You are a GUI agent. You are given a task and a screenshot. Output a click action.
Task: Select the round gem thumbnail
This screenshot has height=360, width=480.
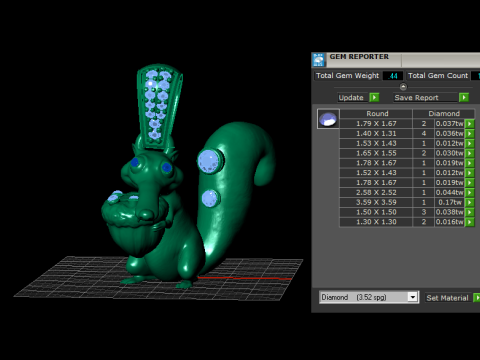pos(328,119)
